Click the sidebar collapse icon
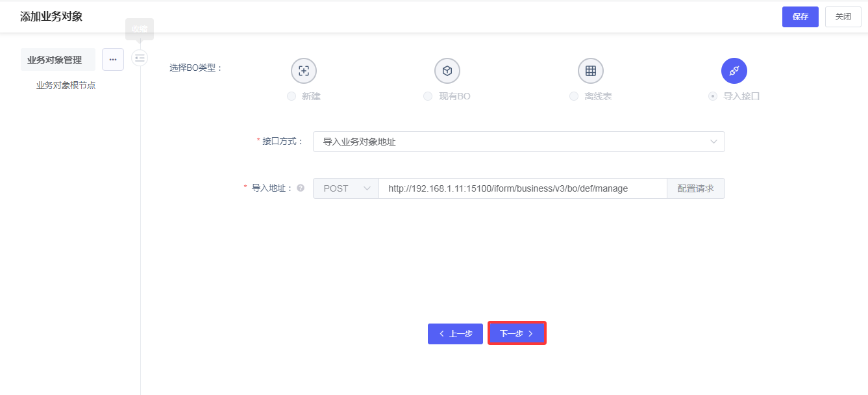868x395 pixels. (140, 58)
